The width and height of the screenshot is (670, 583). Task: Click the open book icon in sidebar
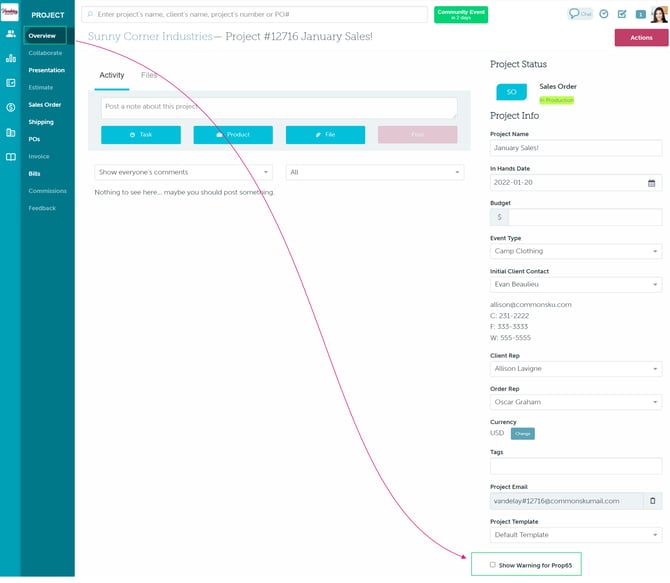(11, 156)
